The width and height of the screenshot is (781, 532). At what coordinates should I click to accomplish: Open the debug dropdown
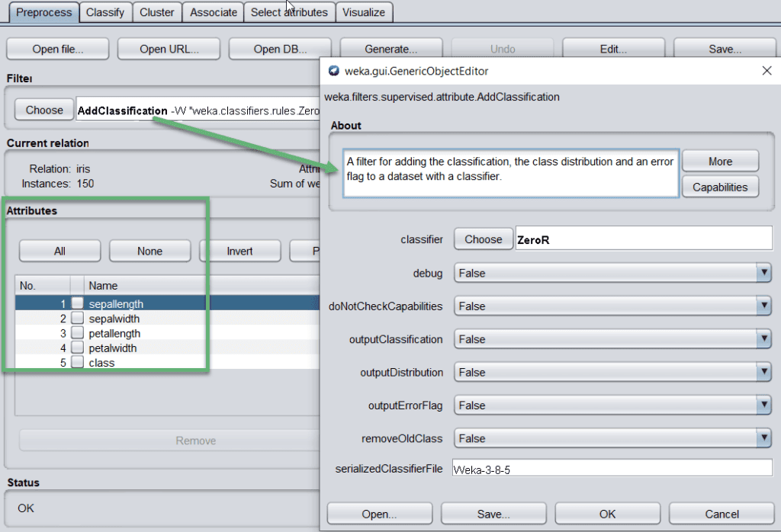pyautogui.click(x=763, y=273)
